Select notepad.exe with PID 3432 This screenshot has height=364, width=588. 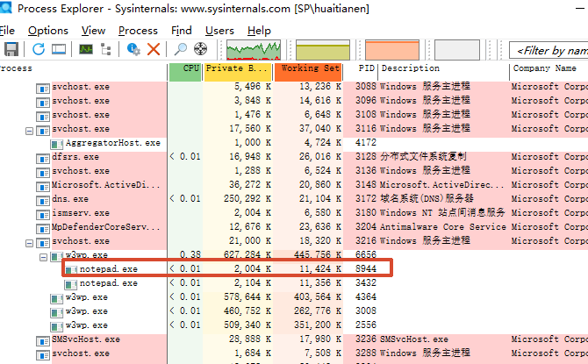point(108,283)
